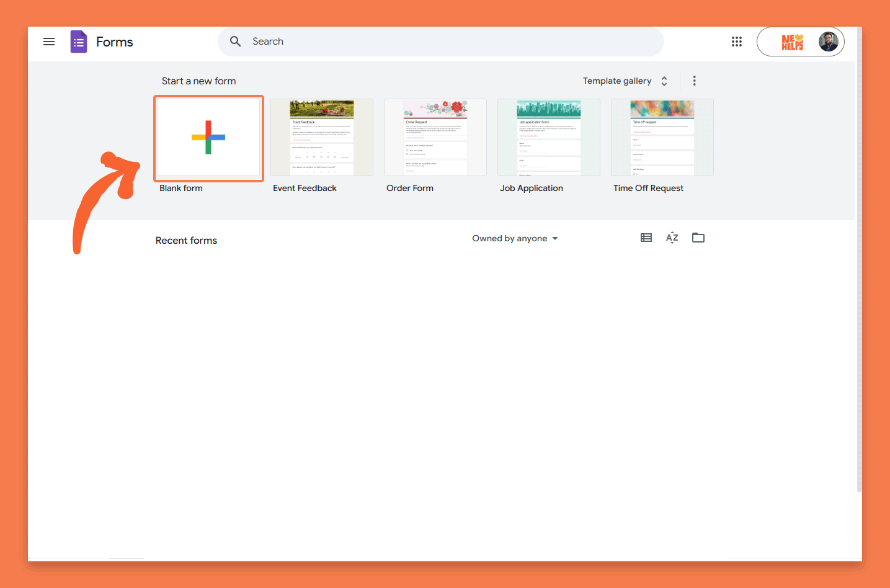Open the Time Off Request template
The image size is (890, 588).
point(662,137)
